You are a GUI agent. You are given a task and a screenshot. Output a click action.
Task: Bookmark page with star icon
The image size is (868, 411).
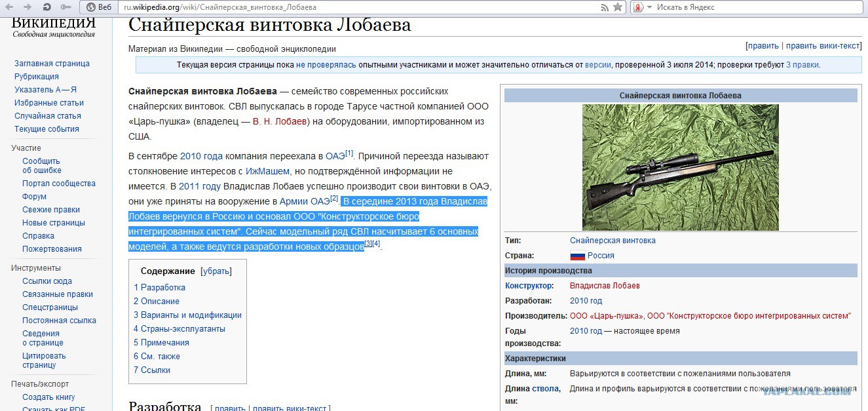point(617,7)
